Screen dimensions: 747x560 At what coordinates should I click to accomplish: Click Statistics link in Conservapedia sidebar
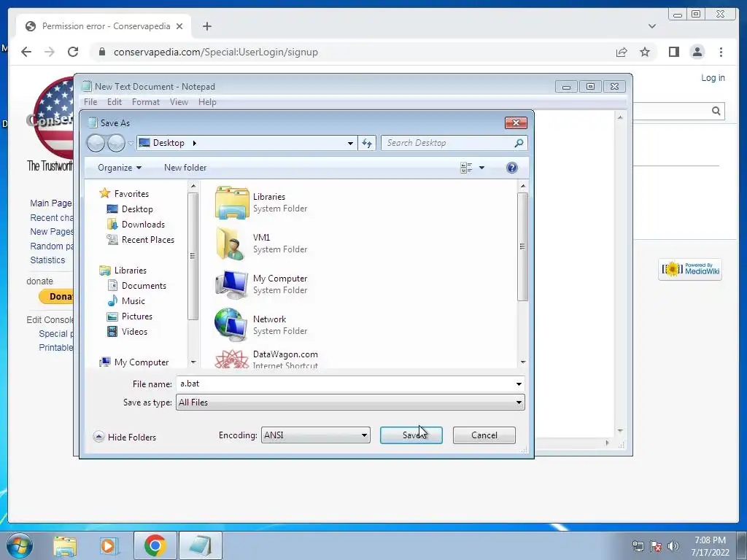click(47, 260)
